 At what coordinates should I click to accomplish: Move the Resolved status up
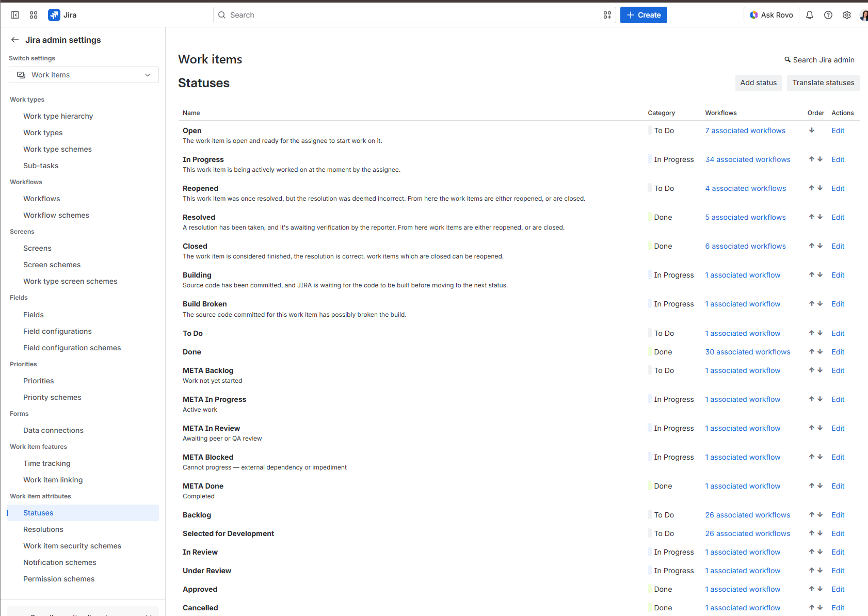pyautogui.click(x=812, y=217)
